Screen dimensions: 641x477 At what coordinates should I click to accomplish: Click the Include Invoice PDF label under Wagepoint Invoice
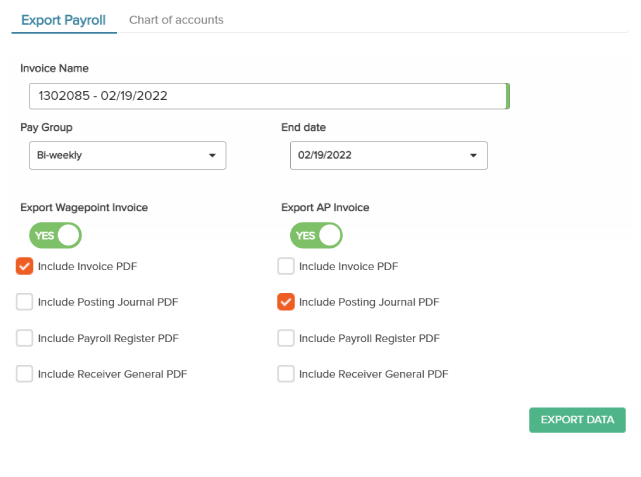[87, 266]
